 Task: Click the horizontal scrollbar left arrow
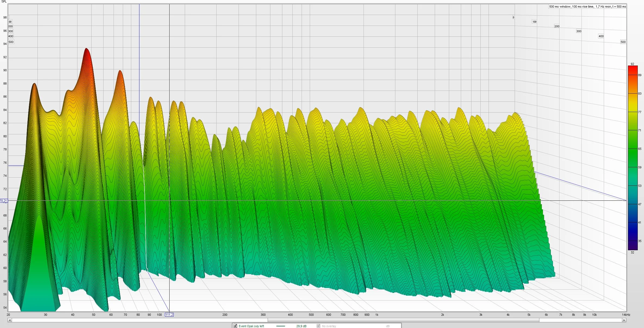(x=10, y=320)
